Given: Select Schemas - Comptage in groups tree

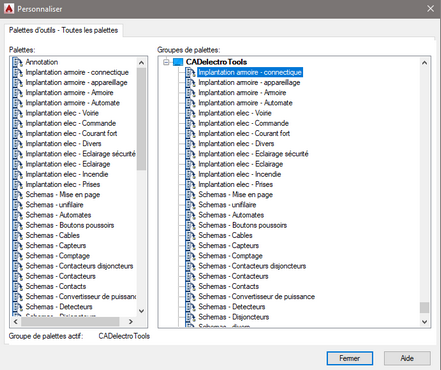Looking at the screenshot, I should (231, 256).
